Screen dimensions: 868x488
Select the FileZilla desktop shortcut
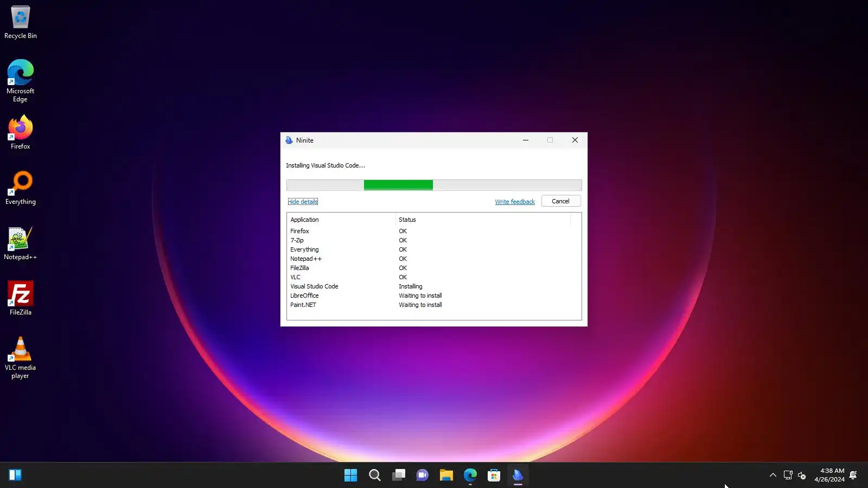click(21, 298)
